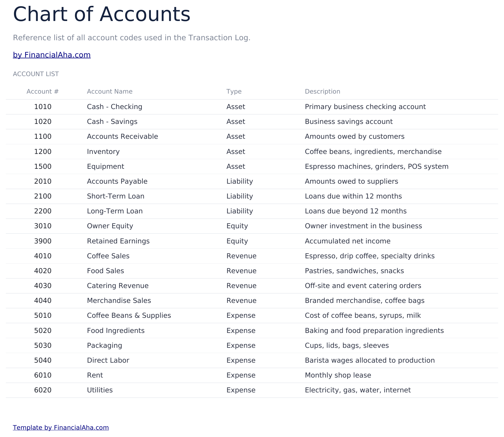Select the 'Equipment' account name
The image size is (504, 437).
click(x=106, y=166)
